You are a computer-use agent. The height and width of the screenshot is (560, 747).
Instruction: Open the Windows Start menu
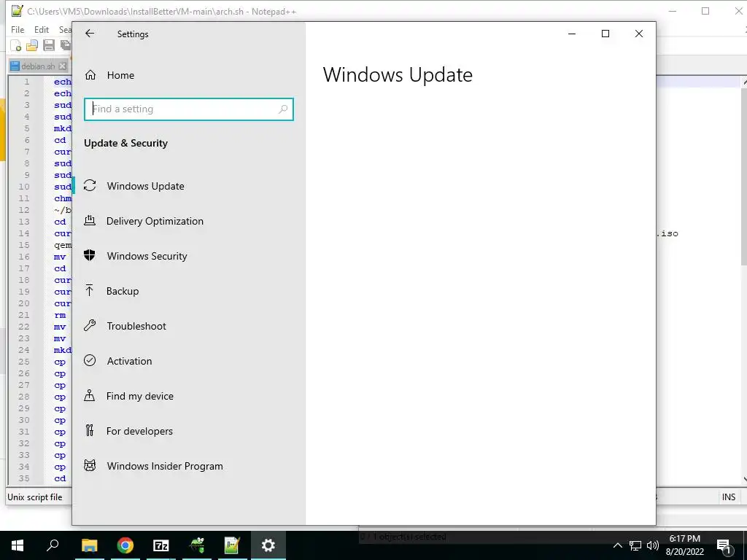pos(18,545)
